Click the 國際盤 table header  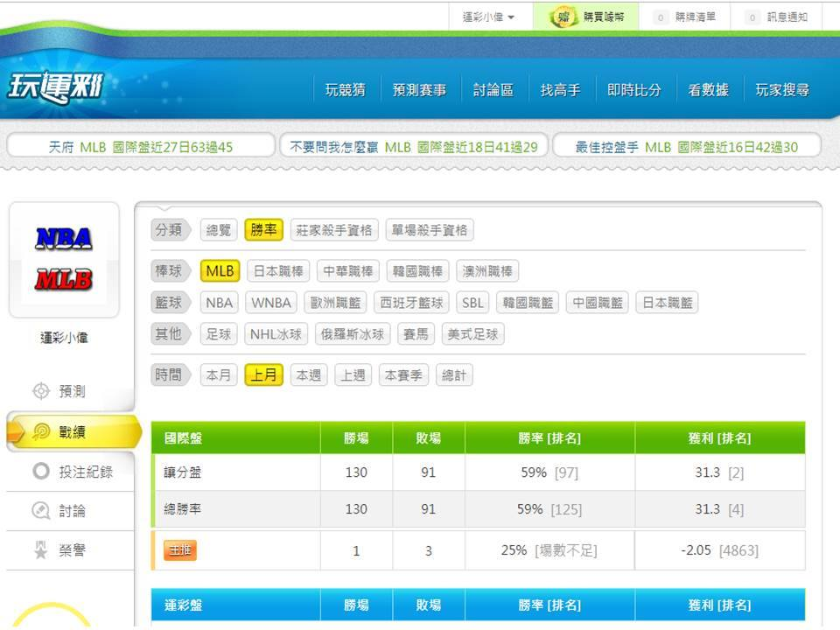point(183,437)
